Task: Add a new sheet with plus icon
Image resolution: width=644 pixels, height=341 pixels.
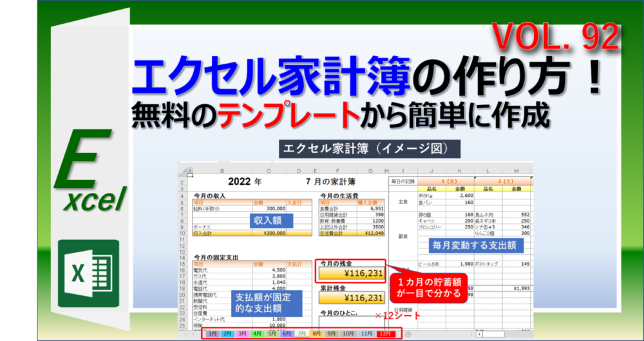Action: point(408,333)
